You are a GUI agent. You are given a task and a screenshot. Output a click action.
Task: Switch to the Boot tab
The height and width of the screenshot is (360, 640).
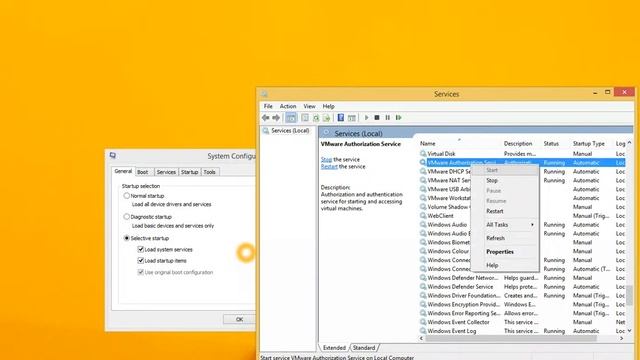[x=143, y=172]
